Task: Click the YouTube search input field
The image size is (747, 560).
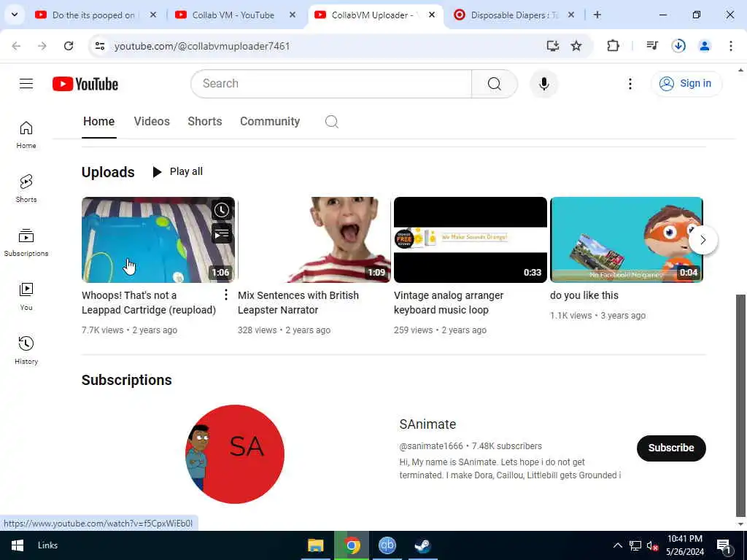Action: coord(332,84)
